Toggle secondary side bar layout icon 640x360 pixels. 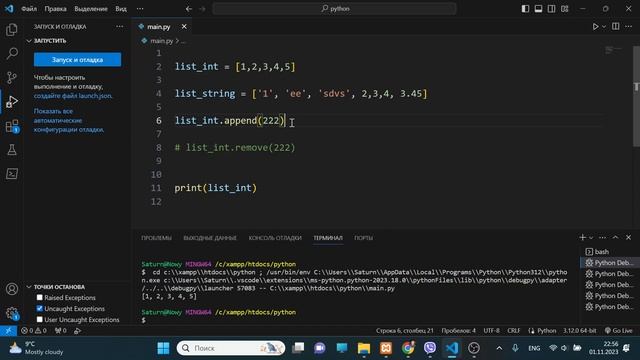551,9
